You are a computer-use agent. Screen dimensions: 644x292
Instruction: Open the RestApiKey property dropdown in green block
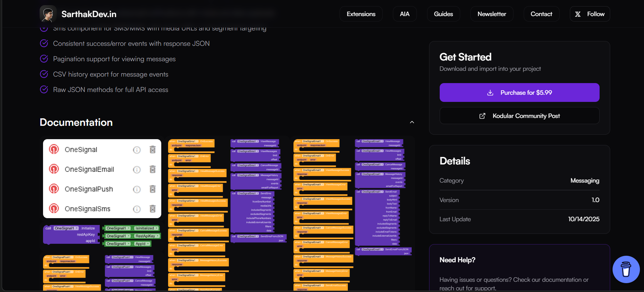coord(157,236)
